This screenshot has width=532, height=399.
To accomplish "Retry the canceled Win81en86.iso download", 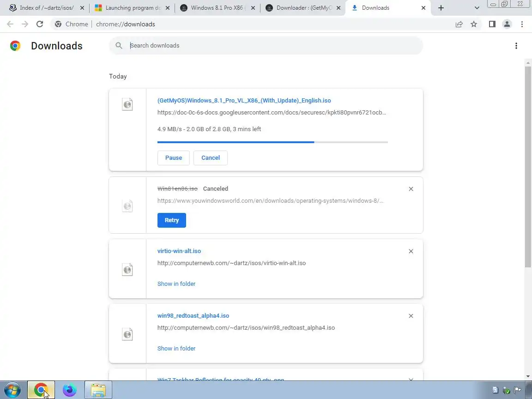I will [x=172, y=220].
